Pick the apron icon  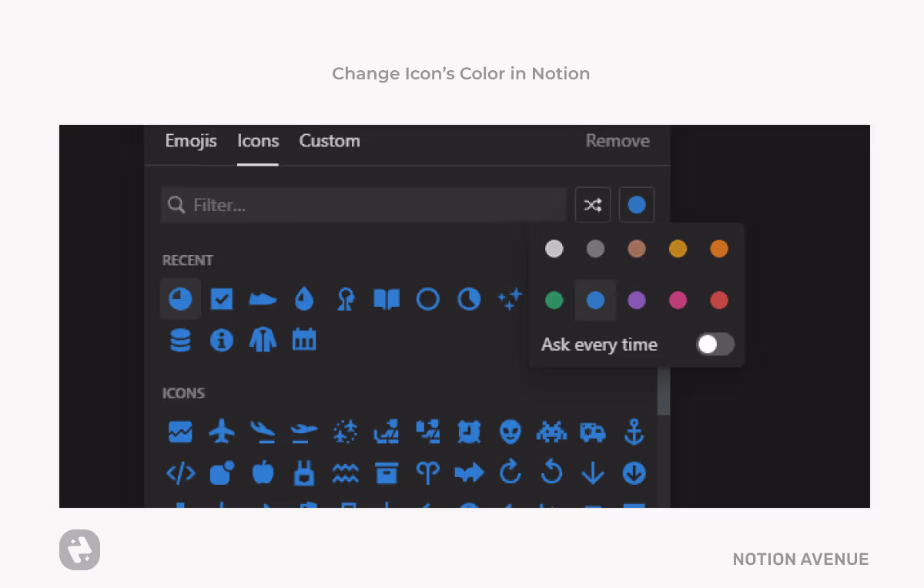[x=304, y=472]
